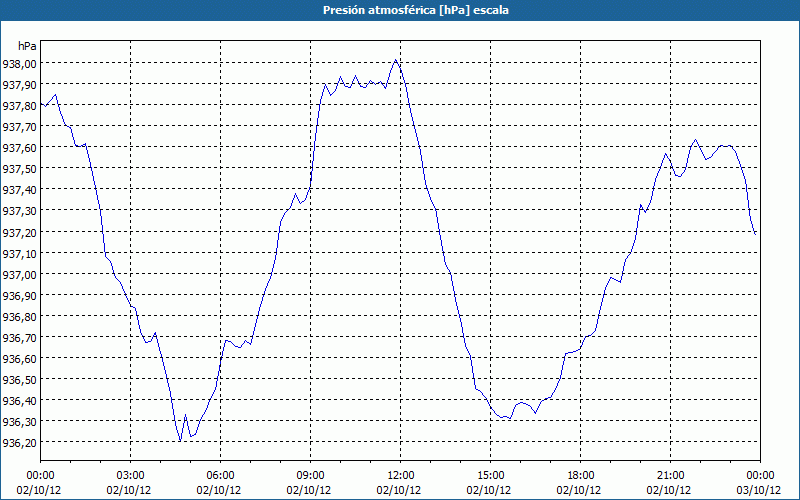Select the 936,70 y-axis value
The width and height of the screenshot is (800, 500).
click(19, 337)
